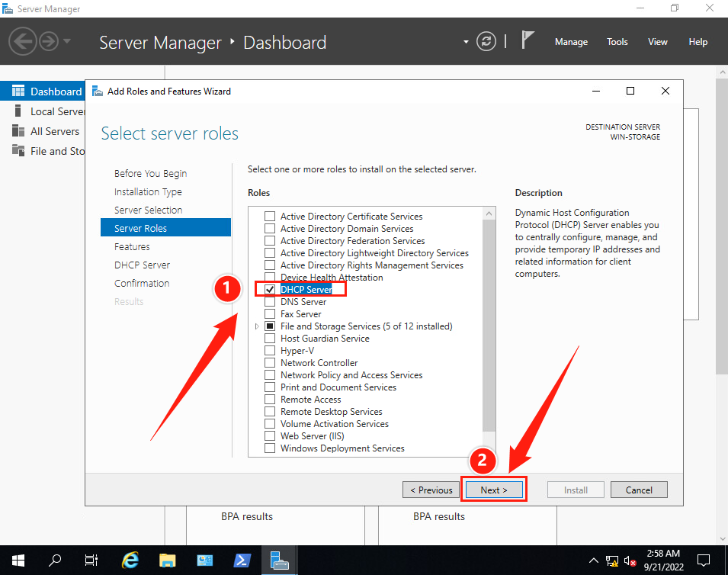Screen dimensions: 728x575
Task: Launch PowerShell from the taskbar
Action: [x=242, y=561]
